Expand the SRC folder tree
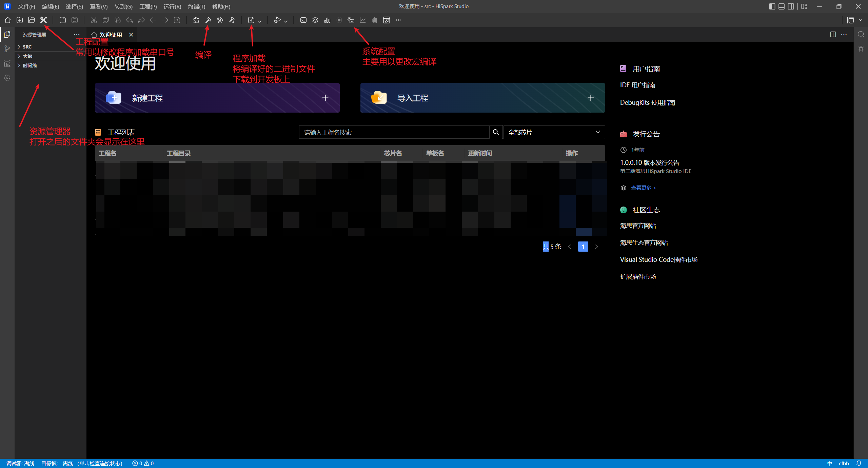The width and height of the screenshot is (868, 468). click(27, 47)
